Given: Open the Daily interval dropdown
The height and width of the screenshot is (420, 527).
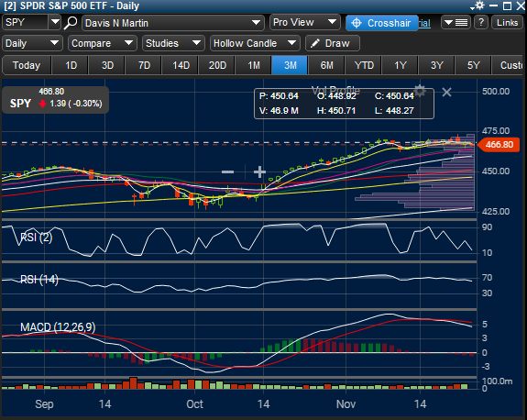Looking at the screenshot, I should point(32,43).
